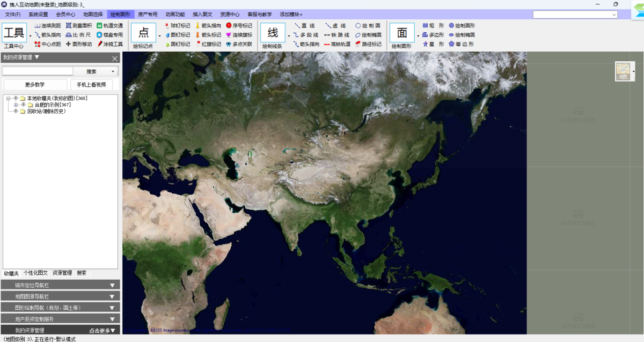Expand the 城市定位导航栏 panel
The image size is (644, 342).
[60, 285]
